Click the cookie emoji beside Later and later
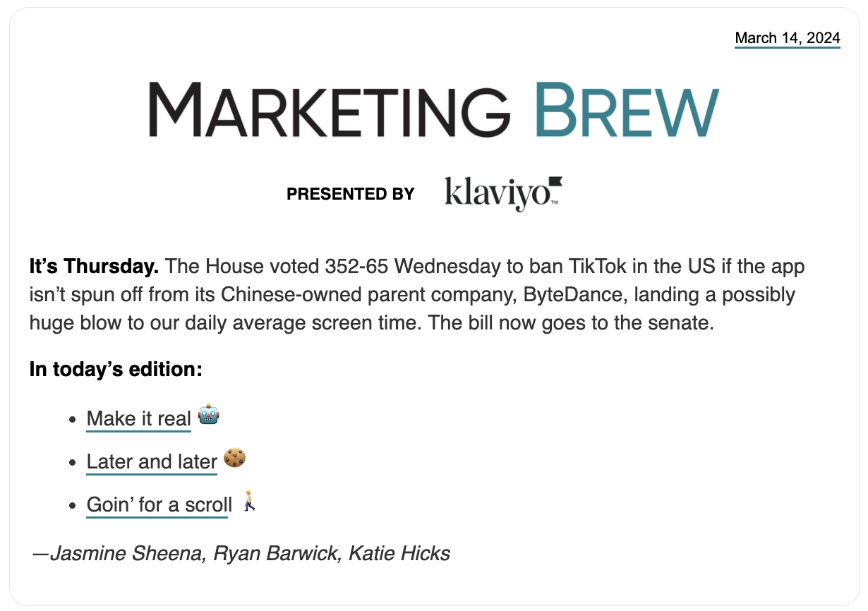The image size is (868, 611). coord(234,458)
